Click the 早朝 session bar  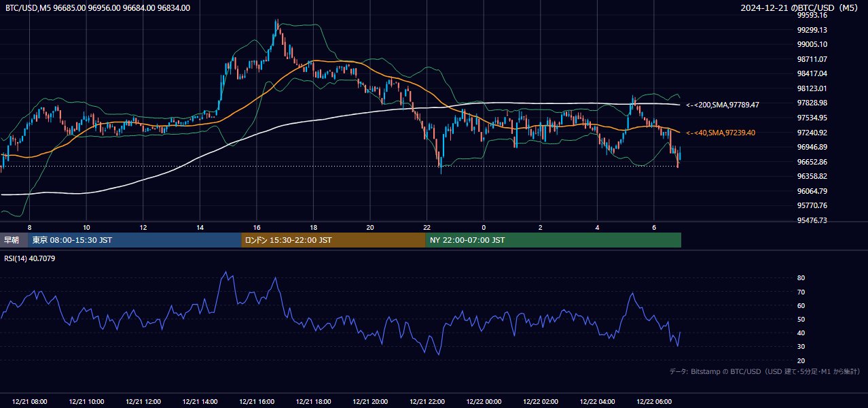[14, 240]
